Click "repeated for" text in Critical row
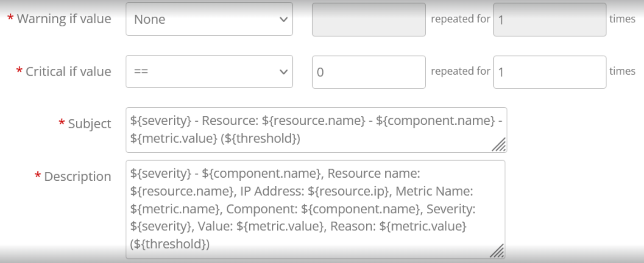The width and height of the screenshot is (644, 263). pyautogui.click(x=460, y=71)
